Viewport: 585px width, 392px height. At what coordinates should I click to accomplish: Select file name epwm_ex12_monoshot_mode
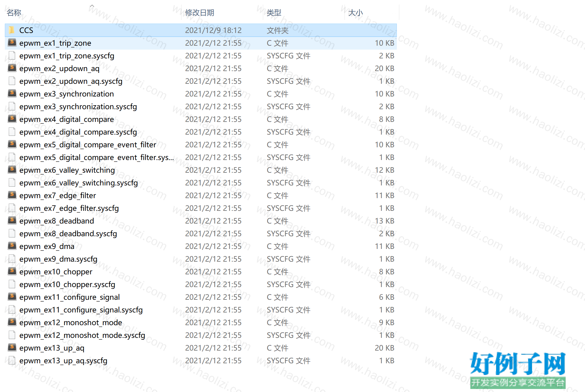point(71,322)
